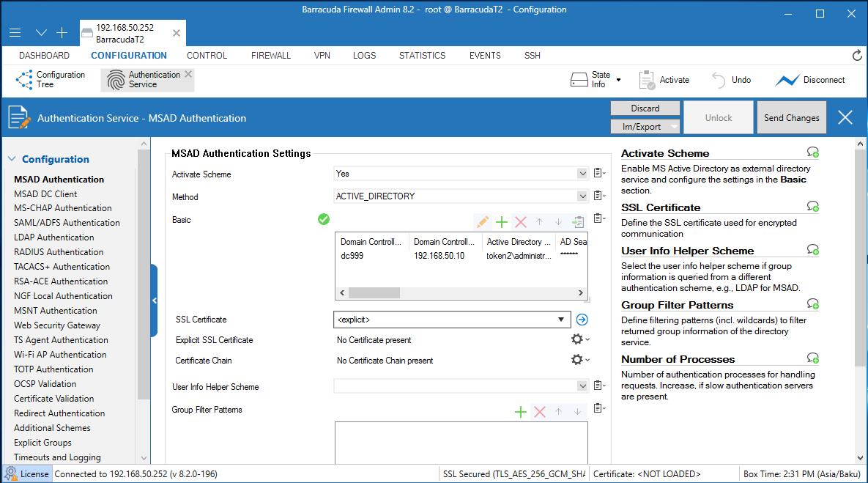Open the DASHBOARD tab

(x=44, y=56)
